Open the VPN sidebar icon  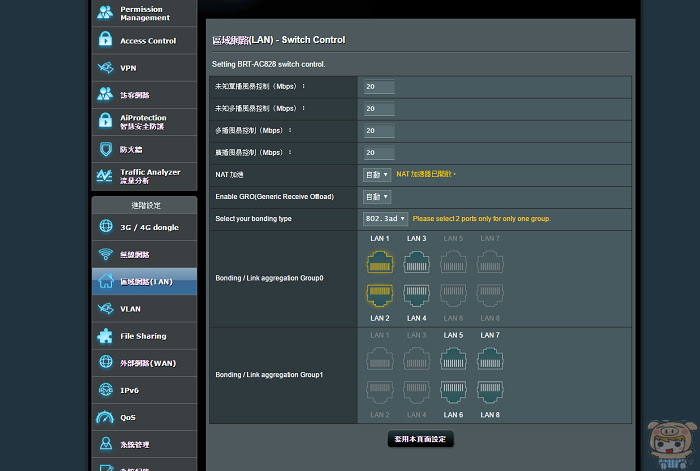[106, 67]
